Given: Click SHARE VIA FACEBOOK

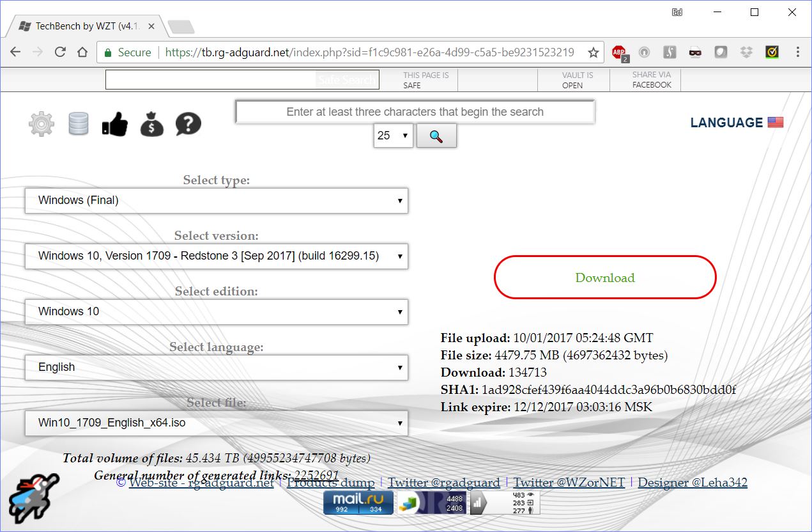Looking at the screenshot, I should click(652, 80).
